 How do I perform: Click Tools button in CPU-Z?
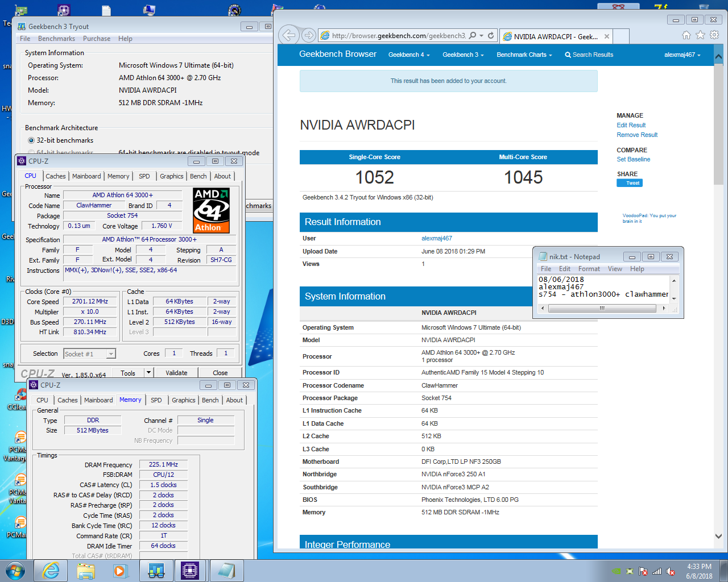pos(128,373)
